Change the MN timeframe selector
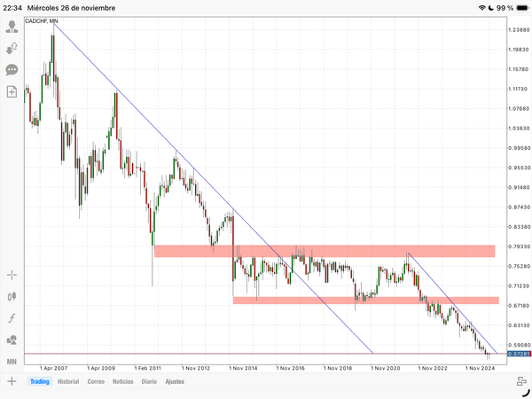 (12, 362)
